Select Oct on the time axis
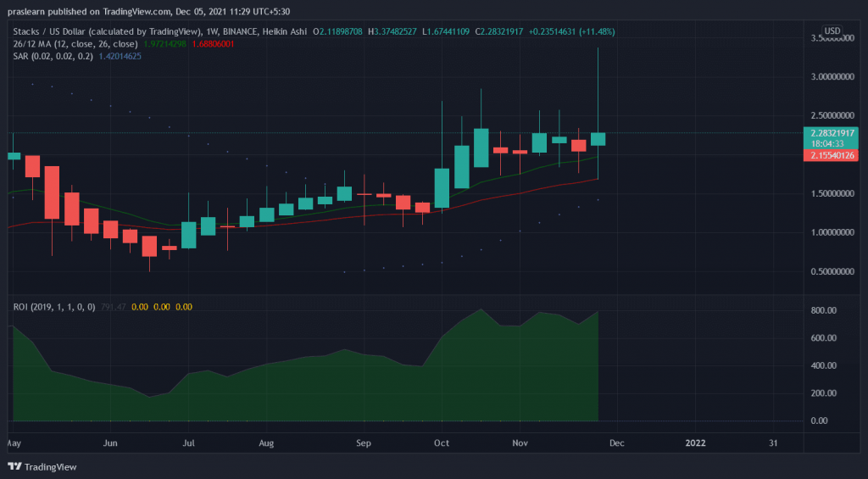Screen dimensions: 868x479 [442, 443]
